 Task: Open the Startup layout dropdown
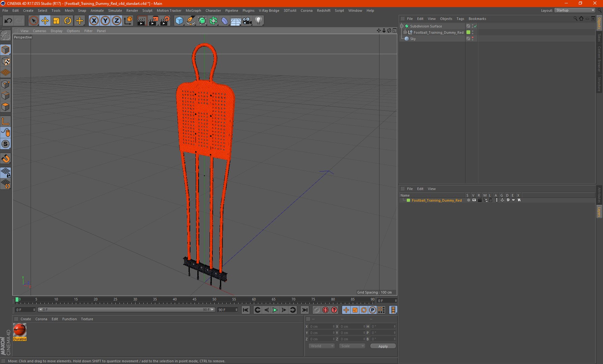[575, 10]
